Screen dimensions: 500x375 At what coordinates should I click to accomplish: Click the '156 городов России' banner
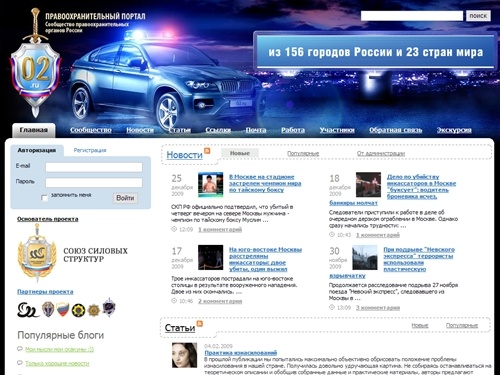click(x=375, y=52)
